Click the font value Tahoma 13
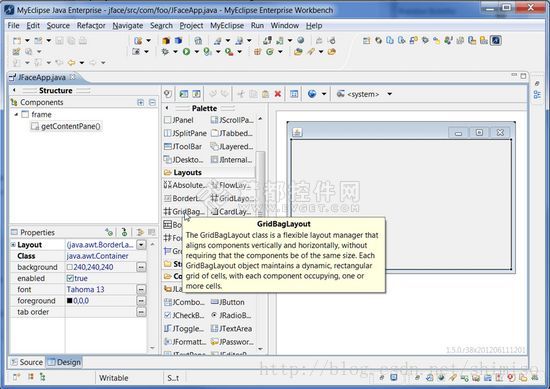This screenshot has height=389, width=550. click(x=86, y=289)
